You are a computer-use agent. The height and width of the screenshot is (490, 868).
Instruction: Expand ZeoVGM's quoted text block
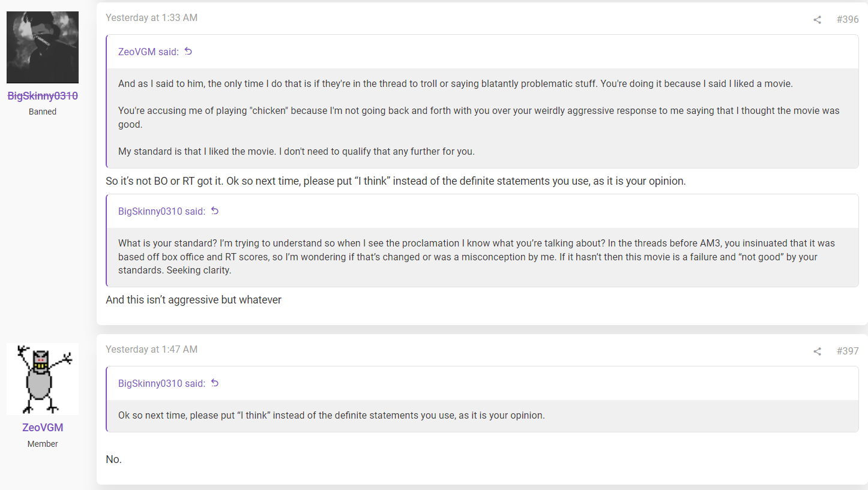483,118
